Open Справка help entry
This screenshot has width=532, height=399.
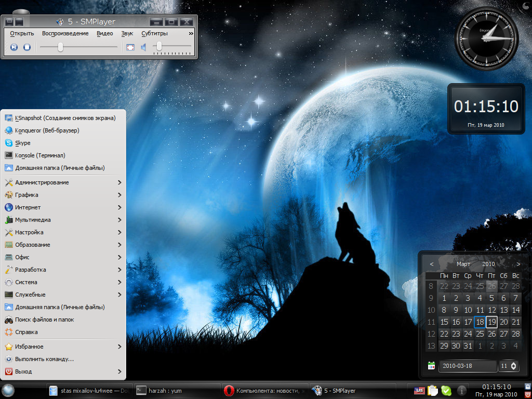tap(63, 332)
